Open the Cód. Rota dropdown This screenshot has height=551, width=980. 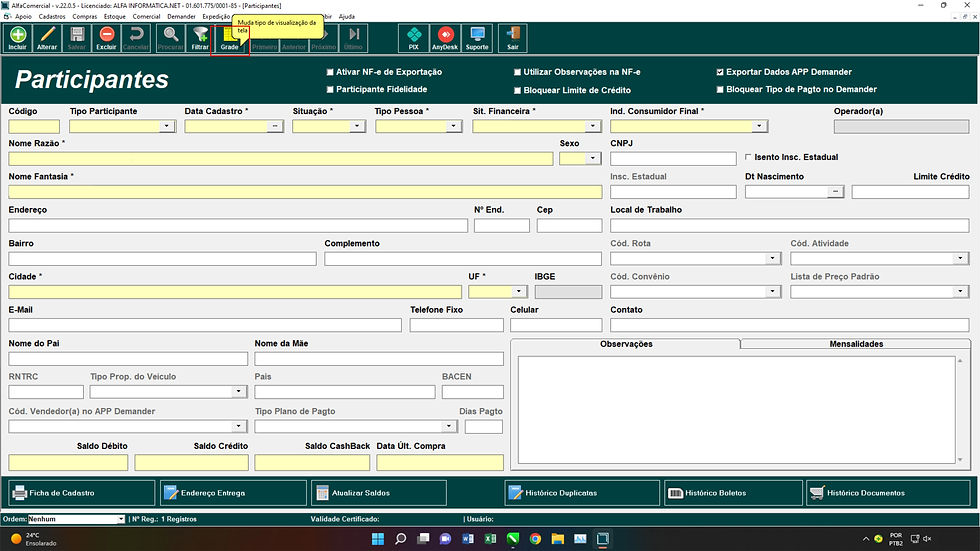coord(772,259)
